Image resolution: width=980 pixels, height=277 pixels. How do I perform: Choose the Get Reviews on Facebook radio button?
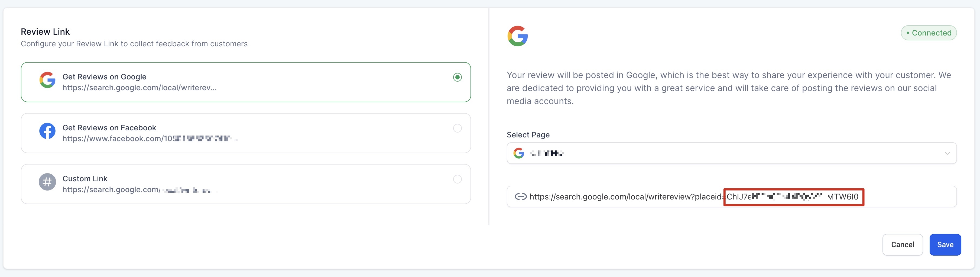[x=457, y=128]
